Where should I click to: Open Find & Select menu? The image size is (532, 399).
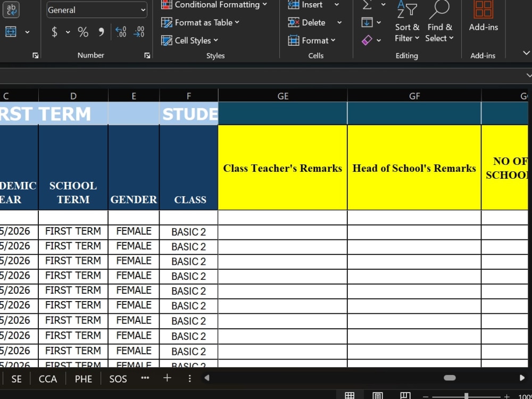click(439, 21)
